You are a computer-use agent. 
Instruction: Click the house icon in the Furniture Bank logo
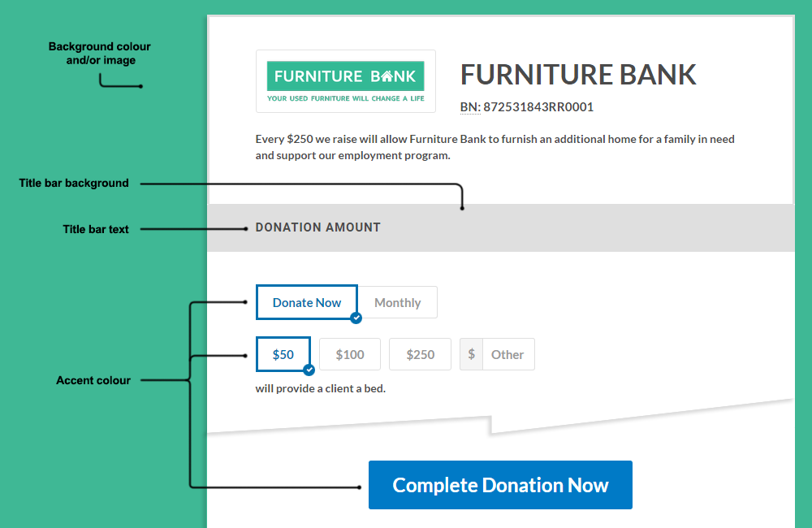click(x=387, y=76)
